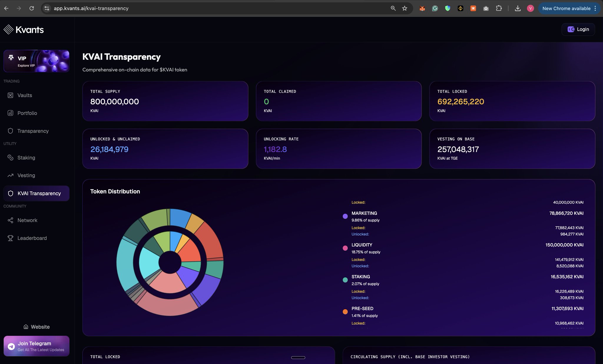Image resolution: width=603 pixels, height=364 pixels.
Task: Click the Vesting trend arrow icon
Action: tap(10, 175)
